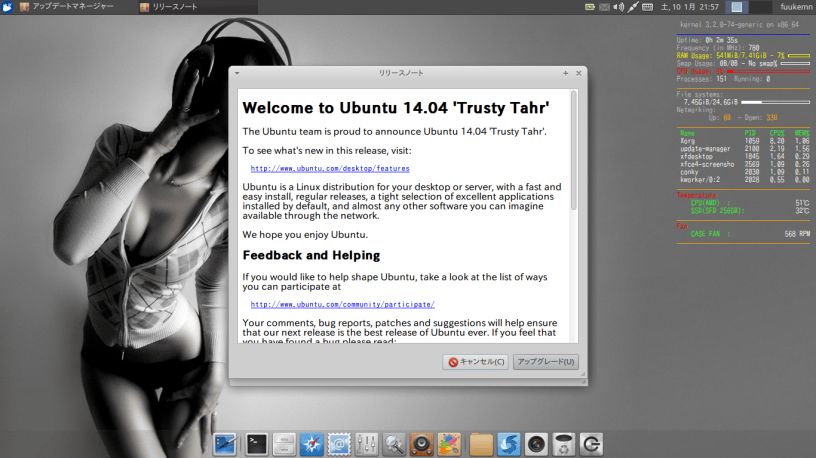The height and width of the screenshot is (458, 816).
Task: Click the Feedback and Helping heading
Action: tap(311, 255)
